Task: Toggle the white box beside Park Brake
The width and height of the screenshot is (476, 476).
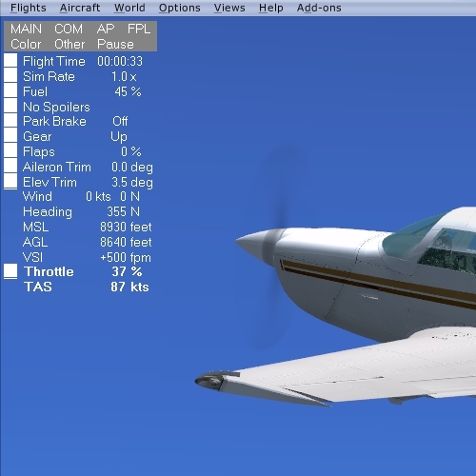Action: point(10,120)
